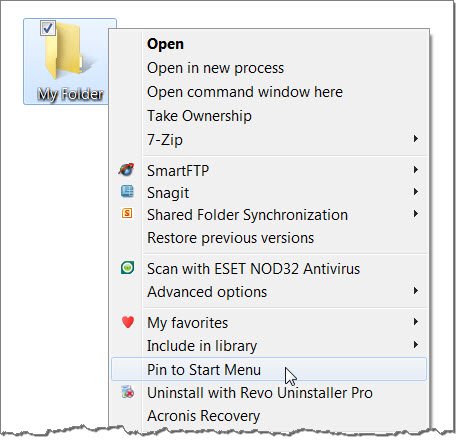Click the orange Shared Folder Synchronization icon
The height and width of the screenshot is (440, 460).
(127, 213)
